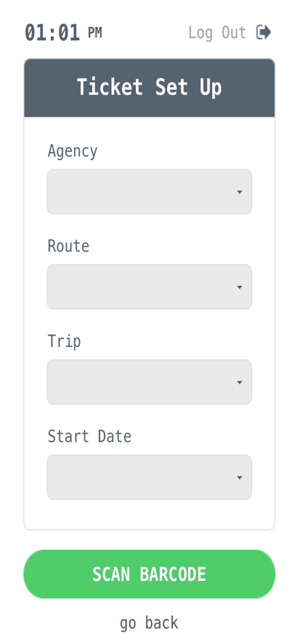The height and width of the screenshot is (644, 298).
Task: Click the Trip field label
Action: 65,342
